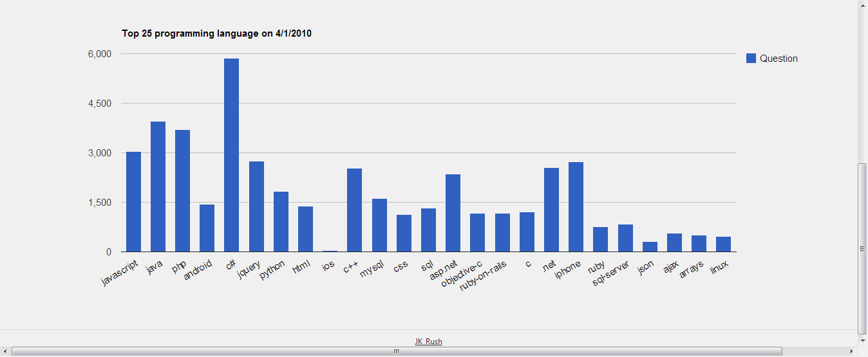The width and height of the screenshot is (868, 357).
Task: Click the horizontal scrollbar thumb
Action: click(x=397, y=351)
